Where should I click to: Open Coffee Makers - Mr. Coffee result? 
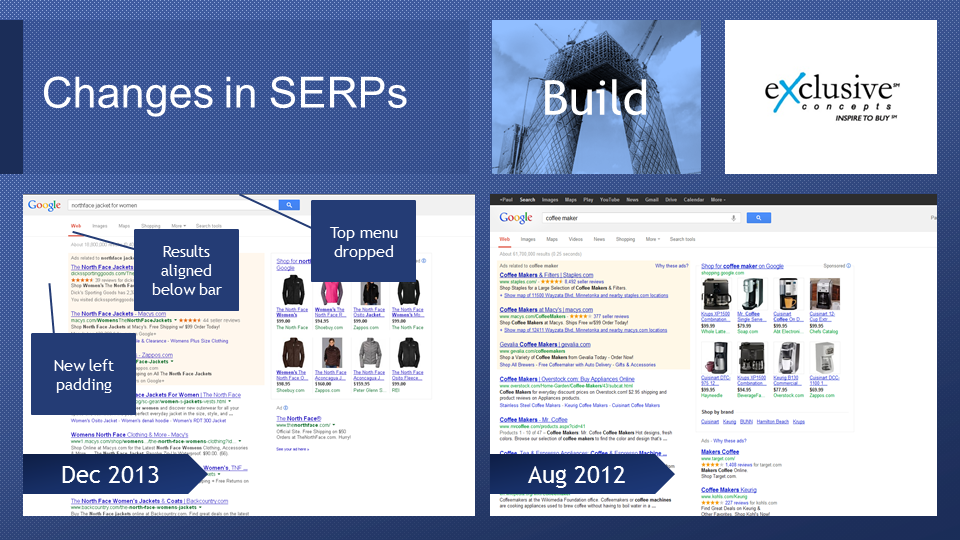coord(533,419)
